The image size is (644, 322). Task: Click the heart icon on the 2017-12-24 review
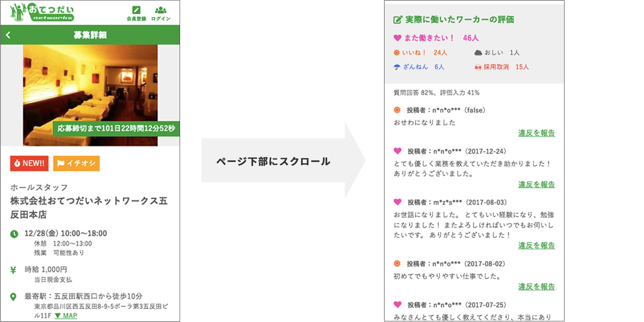[x=398, y=151]
